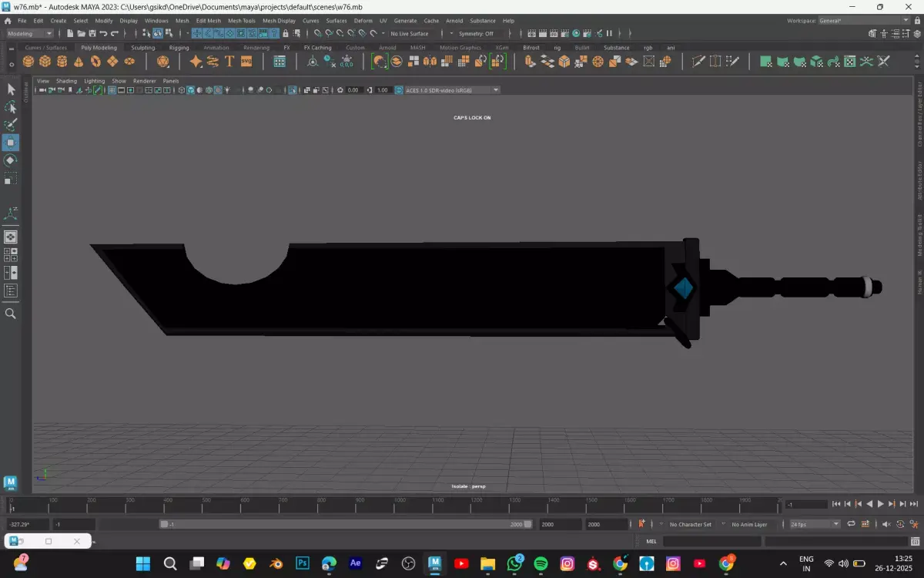Open the Modeling menu set dropdown

pyautogui.click(x=30, y=34)
